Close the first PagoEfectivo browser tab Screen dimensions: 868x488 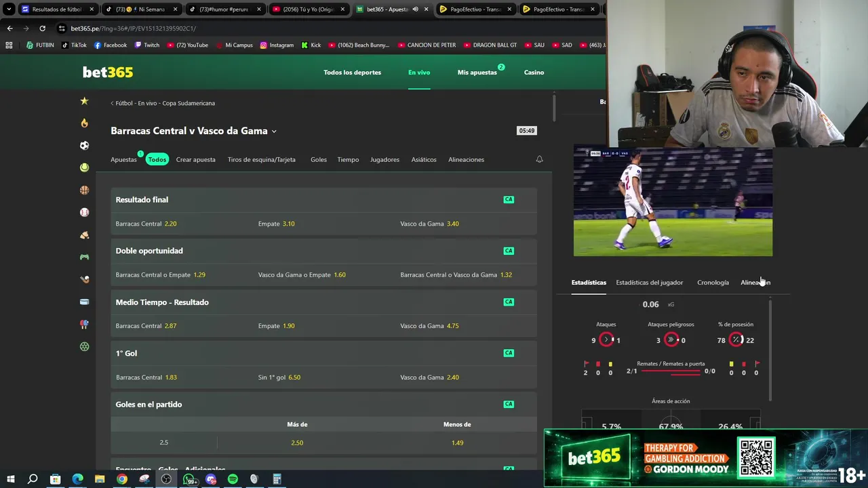click(x=509, y=9)
